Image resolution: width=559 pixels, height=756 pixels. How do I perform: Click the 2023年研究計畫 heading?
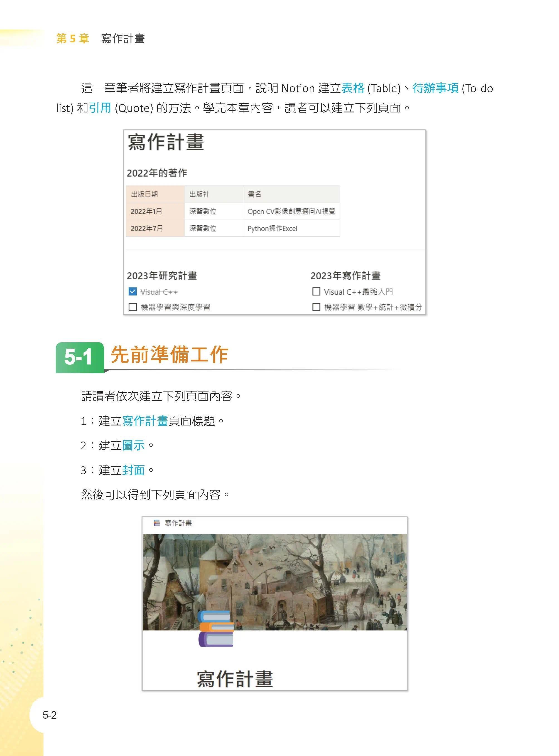point(162,276)
